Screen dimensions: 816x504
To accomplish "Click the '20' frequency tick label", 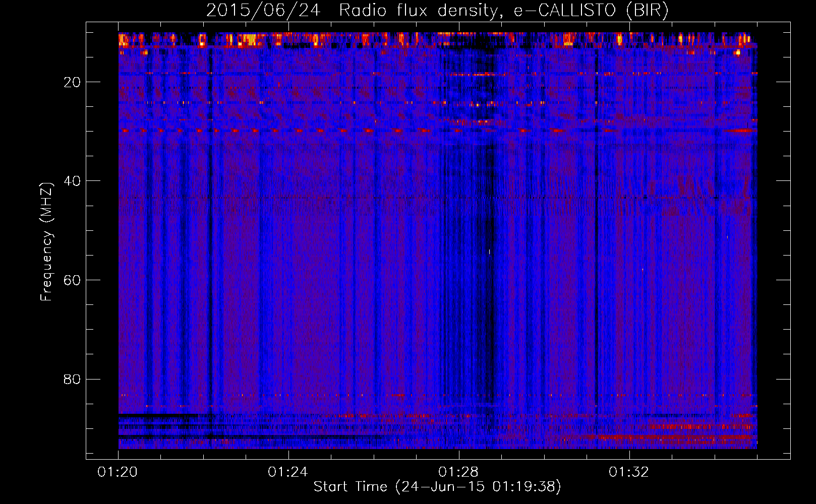I will [73, 82].
